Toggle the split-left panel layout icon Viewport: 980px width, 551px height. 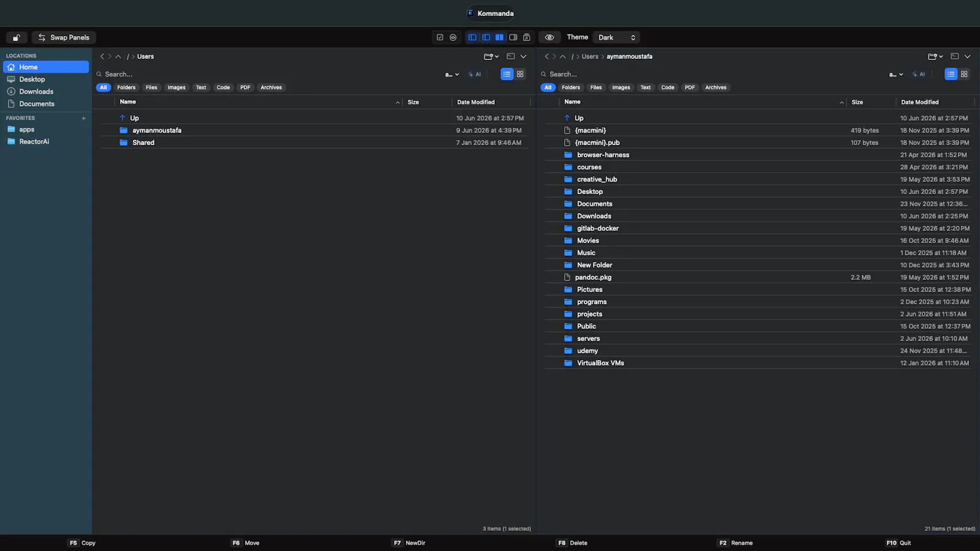tap(486, 37)
